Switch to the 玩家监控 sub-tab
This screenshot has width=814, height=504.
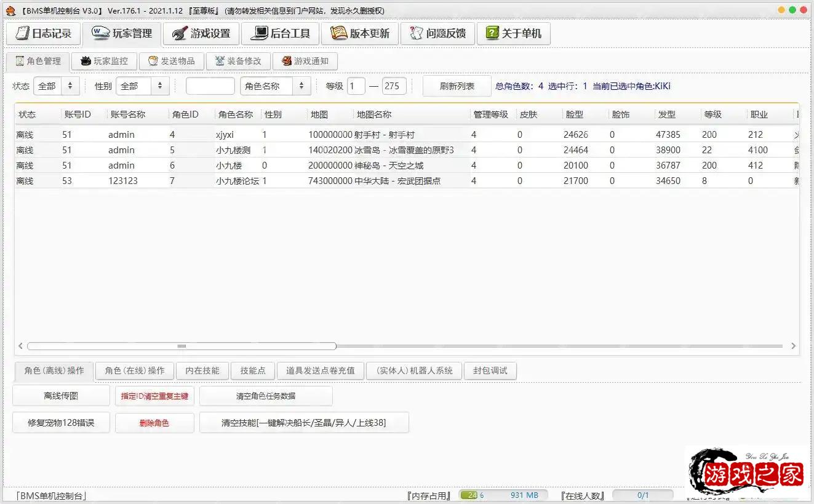coord(104,62)
